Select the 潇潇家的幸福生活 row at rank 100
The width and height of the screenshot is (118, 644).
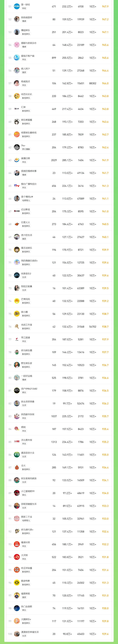pyautogui.click(x=59, y=634)
